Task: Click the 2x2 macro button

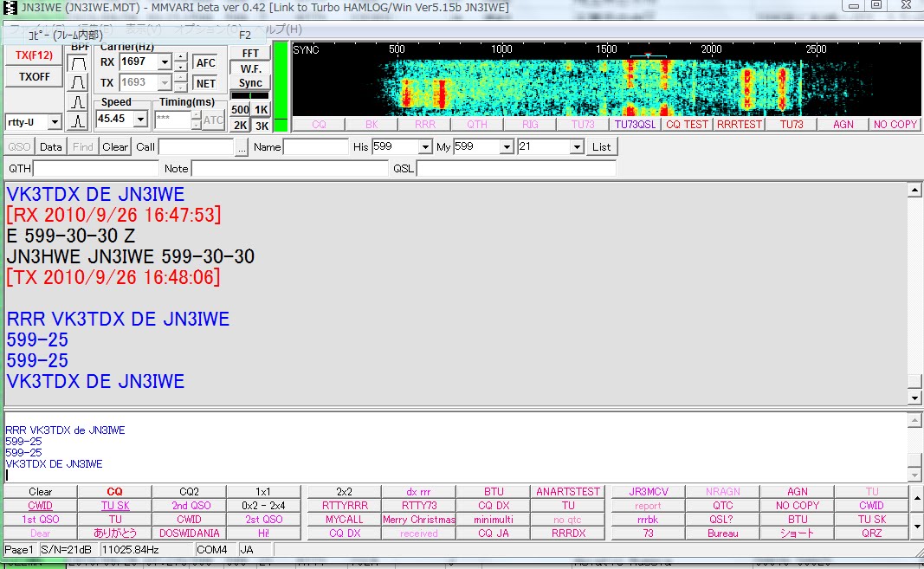Action: tap(344, 492)
